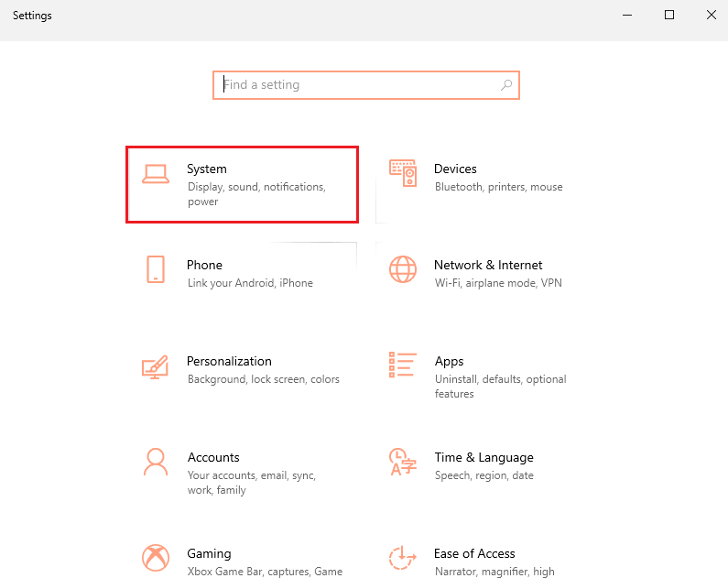Click the Devices keyboard and speaker icon
This screenshot has width=728, height=578.
click(403, 173)
